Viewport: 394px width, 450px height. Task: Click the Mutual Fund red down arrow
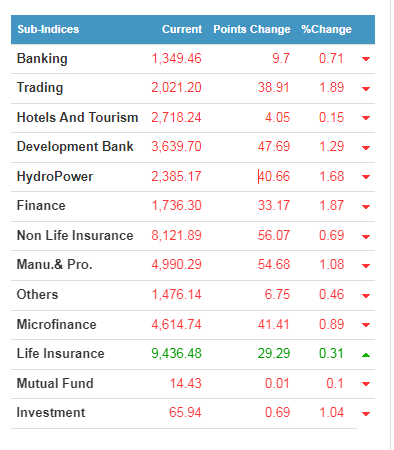click(x=366, y=384)
